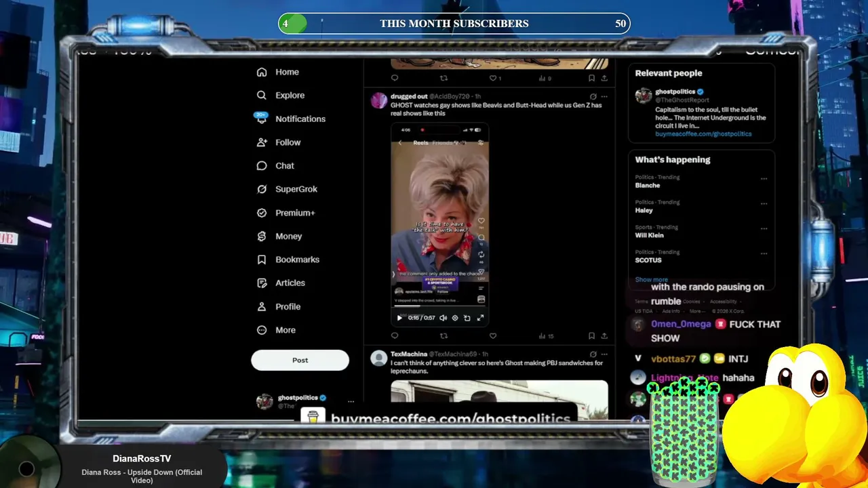The image size is (868, 488).
Task: View analytics on comic image post
Action: [x=545, y=78]
